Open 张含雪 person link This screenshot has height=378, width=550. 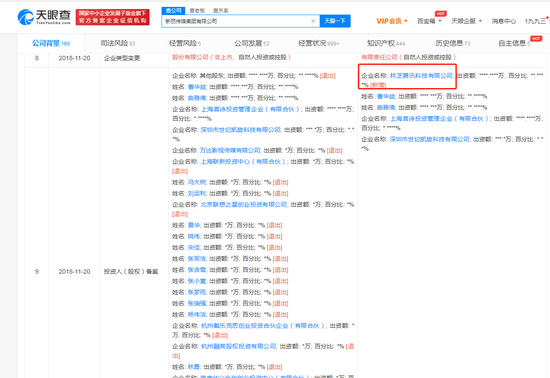point(197,270)
